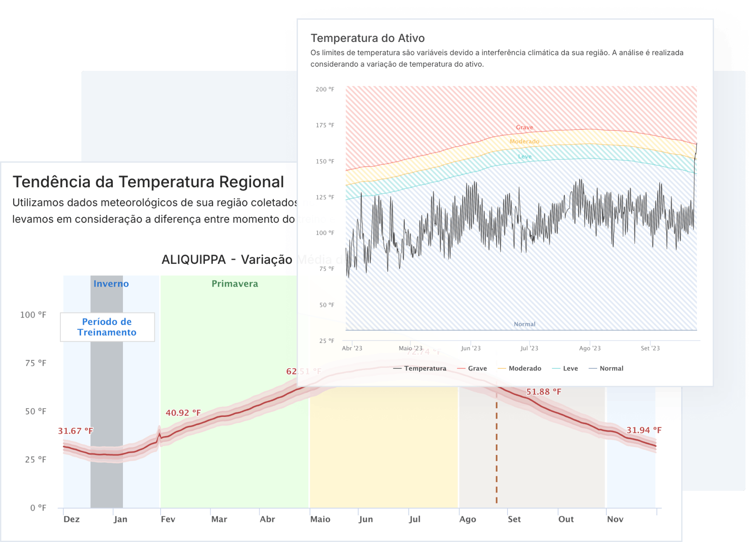The height and width of the screenshot is (542, 756).
Task: Click the 31.94 °F data label
Action: coord(644,430)
